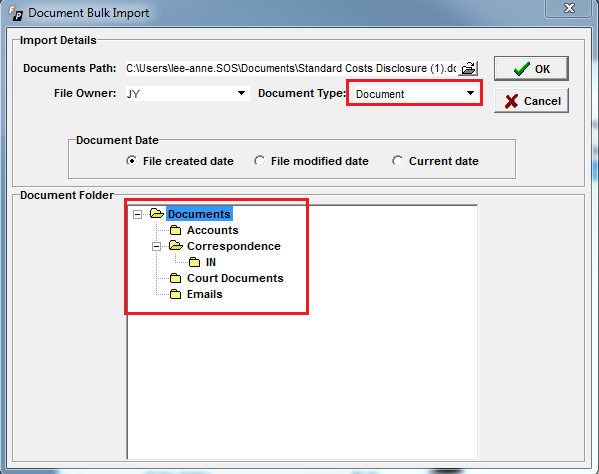Open the Document Type dropdown arrow
The image size is (599, 474).
470,94
